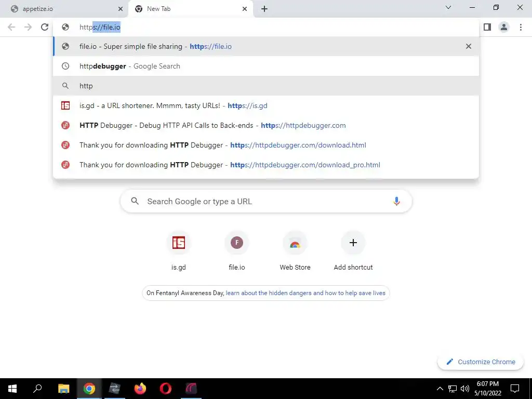
Task: Start voice search with microphone icon
Action: click(x=396, y=201)
